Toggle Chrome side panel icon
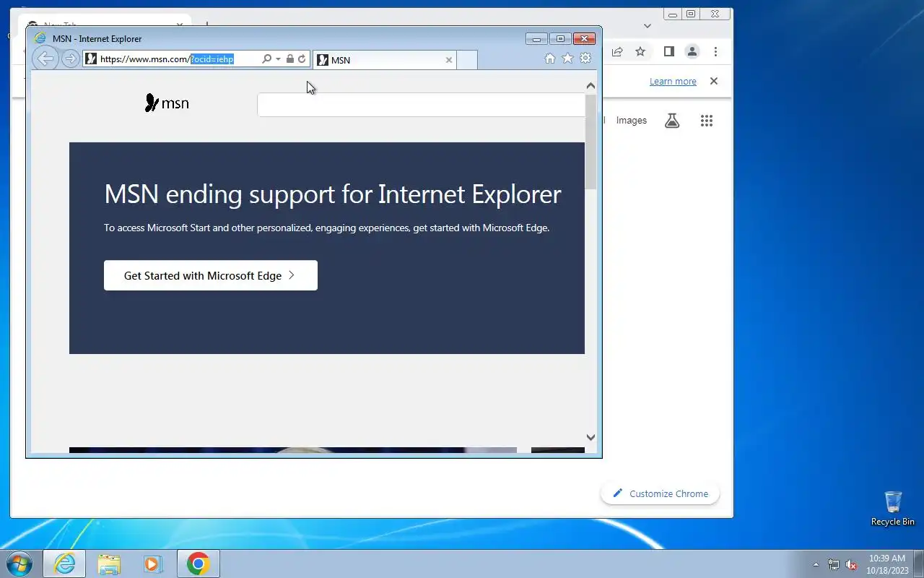 click(x=668, y=51)
